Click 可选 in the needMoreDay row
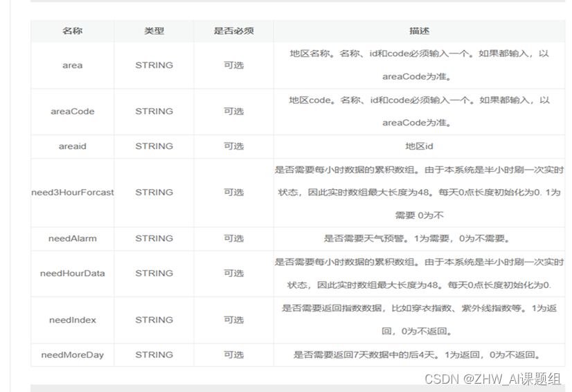This screenshot has height=392, width=572. coord(234,355)
